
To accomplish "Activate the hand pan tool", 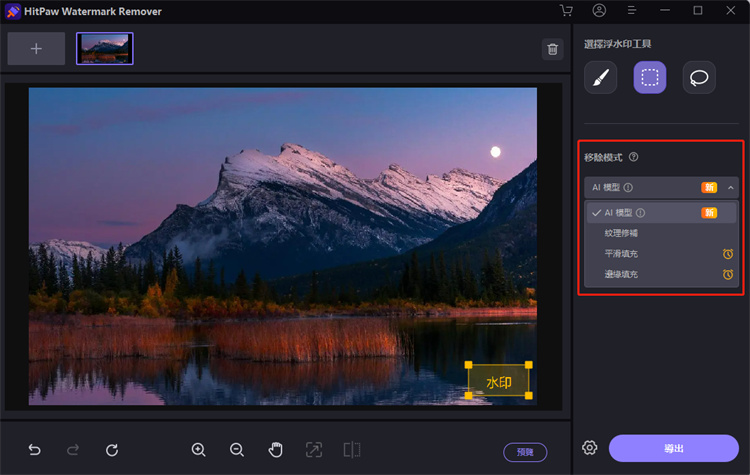I will 276,450.
